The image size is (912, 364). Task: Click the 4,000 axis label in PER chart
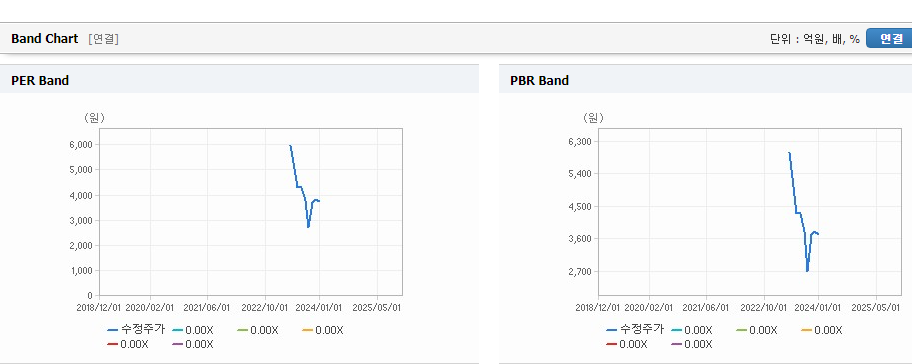tap(81, 195)
